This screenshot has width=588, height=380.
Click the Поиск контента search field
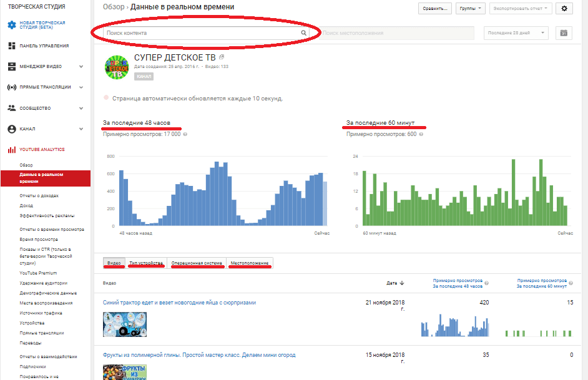(200, 32)
